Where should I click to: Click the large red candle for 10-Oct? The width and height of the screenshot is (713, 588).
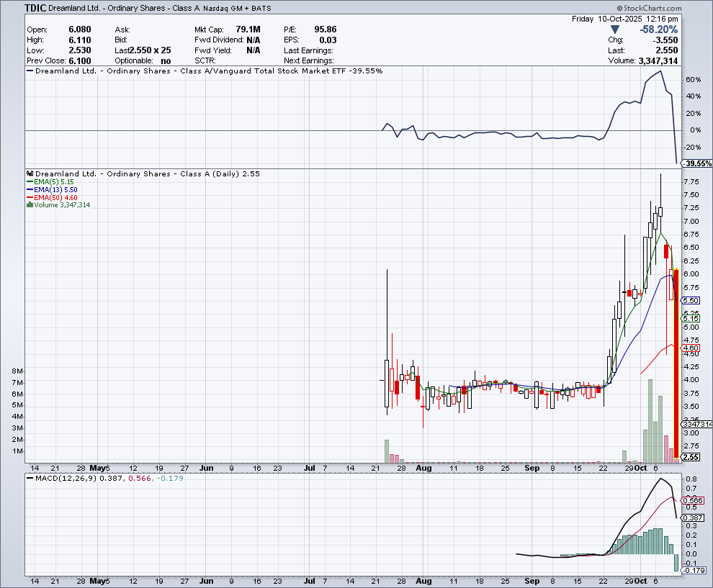click(x=676, y=363)
